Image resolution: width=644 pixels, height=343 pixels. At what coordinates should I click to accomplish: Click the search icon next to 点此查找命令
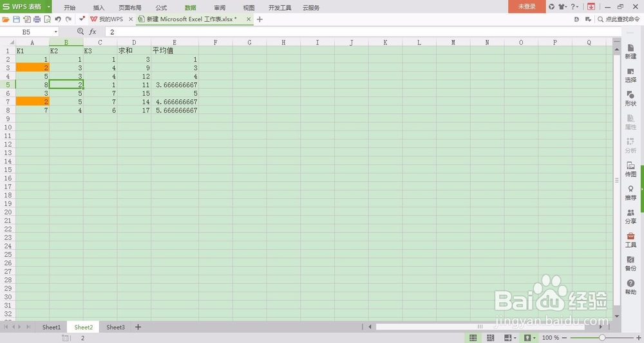(x=600, y=19)
